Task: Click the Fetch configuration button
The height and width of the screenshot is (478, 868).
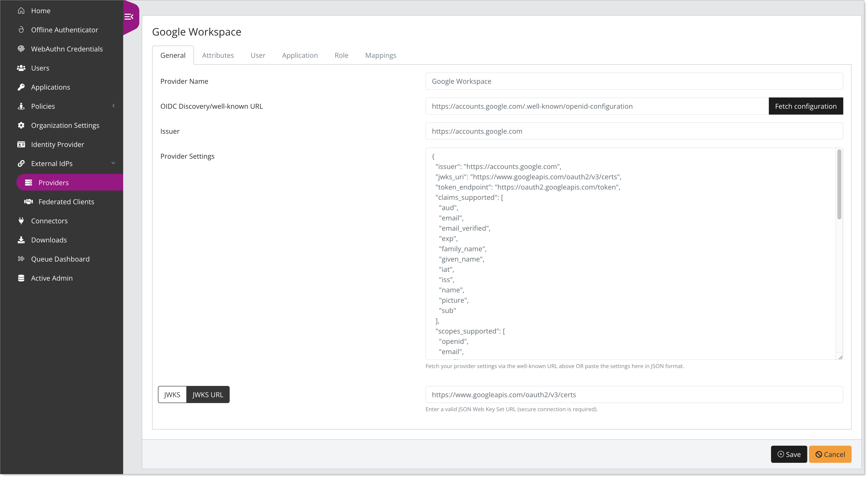Action: click(x=806, y=106)
